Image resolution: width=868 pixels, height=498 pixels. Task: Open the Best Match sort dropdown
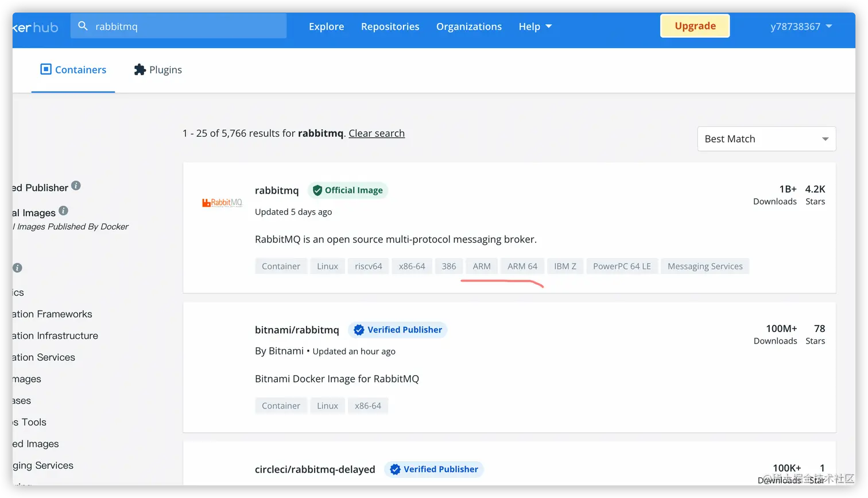(x=766, y=139)
